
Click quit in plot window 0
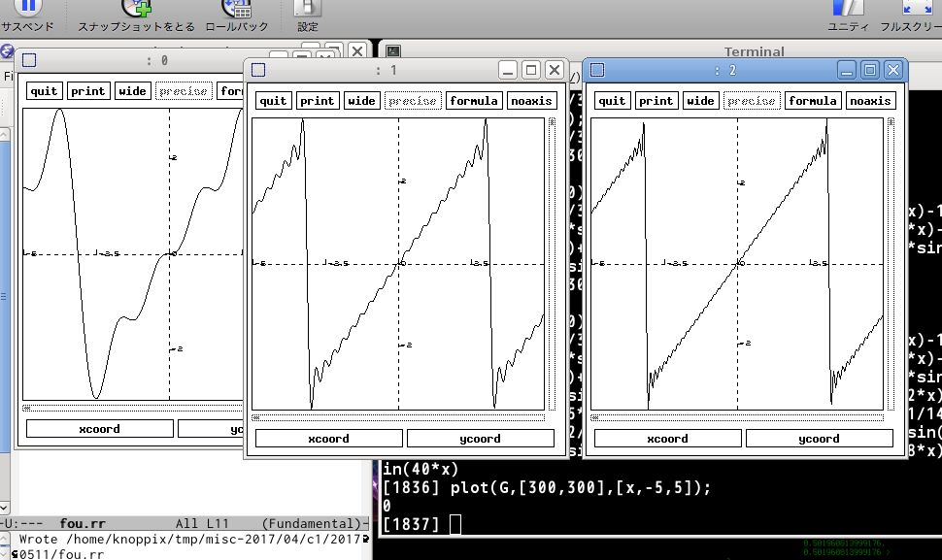point(45,91)
